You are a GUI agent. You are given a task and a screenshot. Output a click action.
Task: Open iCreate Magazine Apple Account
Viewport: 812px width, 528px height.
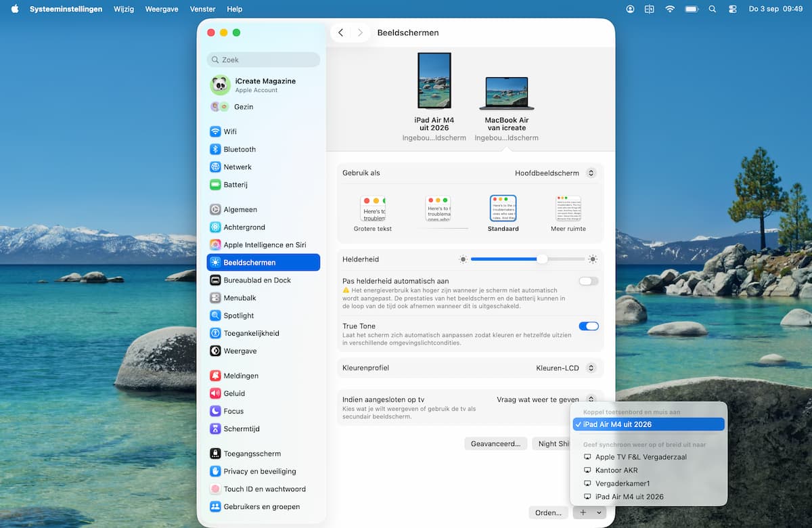pos(263,85)
